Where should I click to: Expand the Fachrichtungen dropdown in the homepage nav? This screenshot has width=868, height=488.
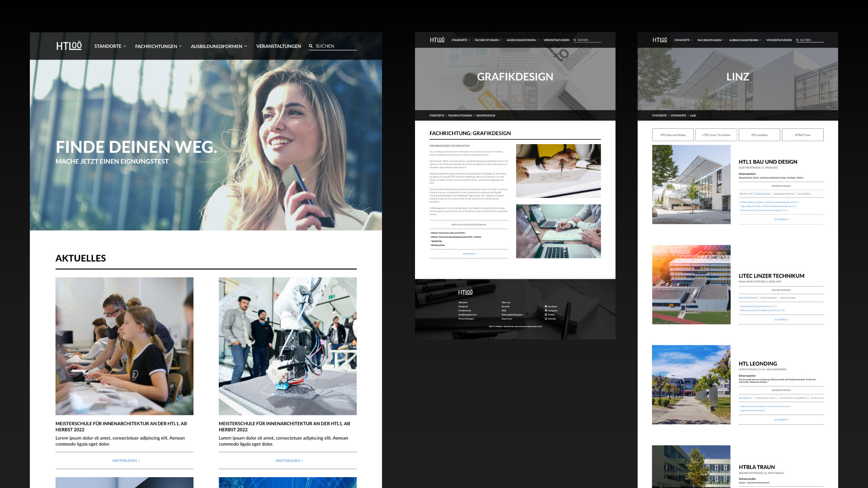(158, 46)
